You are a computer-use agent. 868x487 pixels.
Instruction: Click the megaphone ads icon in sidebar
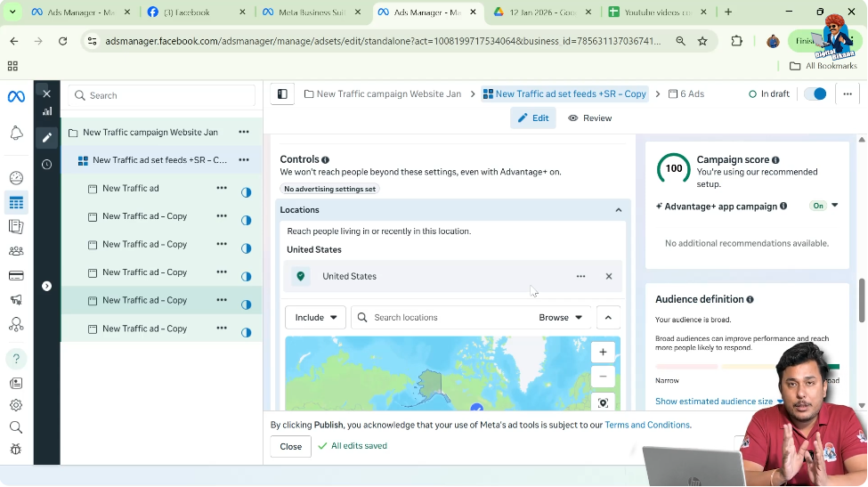16,300
